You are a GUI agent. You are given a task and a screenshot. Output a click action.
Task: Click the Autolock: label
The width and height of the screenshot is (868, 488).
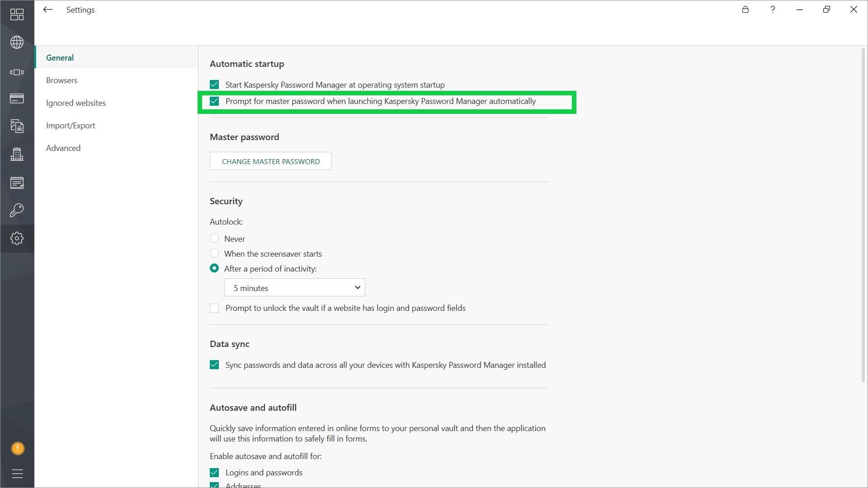[x=226, y=222]
